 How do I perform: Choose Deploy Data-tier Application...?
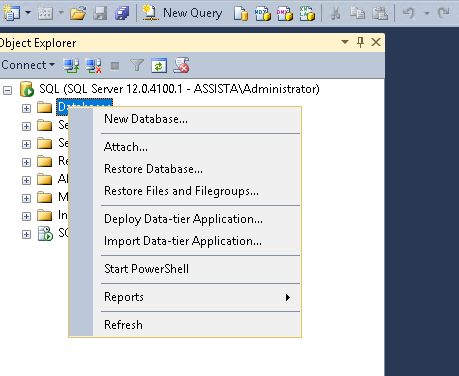[197, 219]
